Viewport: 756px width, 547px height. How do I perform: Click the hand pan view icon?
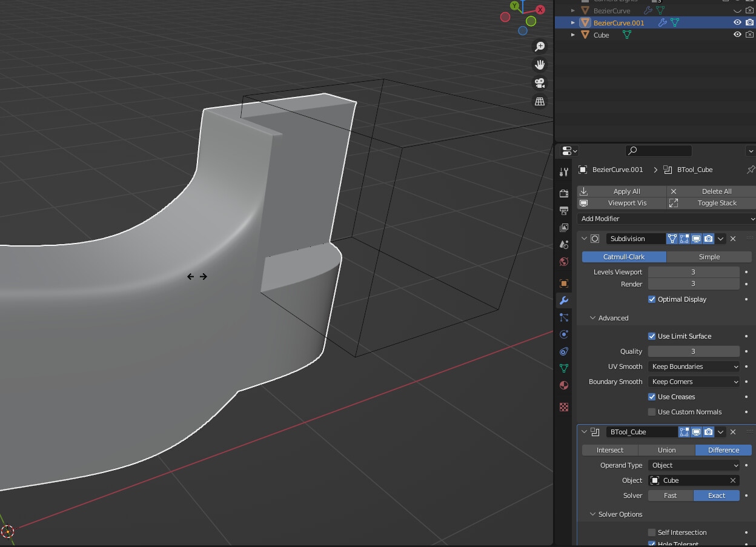pos(539,65)
